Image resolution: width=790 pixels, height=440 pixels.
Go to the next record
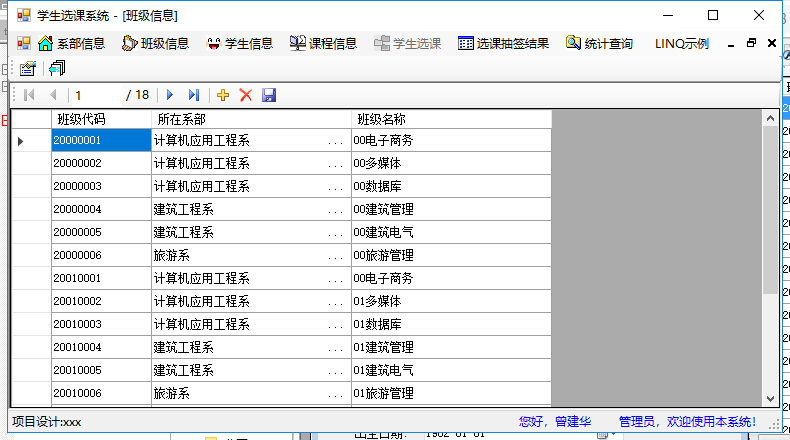tap(170, 95)
